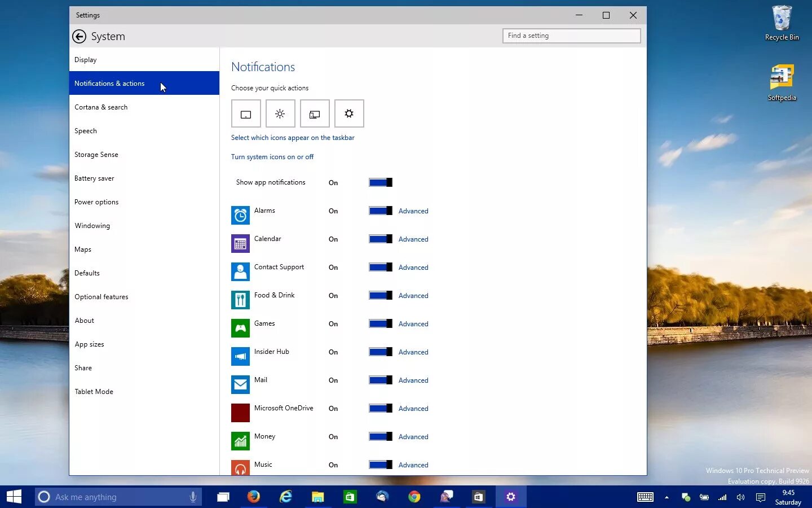
Task: Click the Mail envelope icon
Action: click(240, 384)
